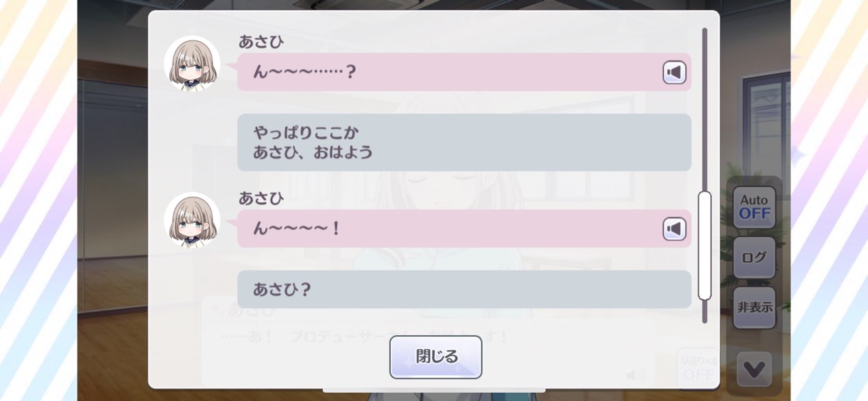
Task: Toggle the fast-forward ×4 OFF switch
Action: point(698,369)
